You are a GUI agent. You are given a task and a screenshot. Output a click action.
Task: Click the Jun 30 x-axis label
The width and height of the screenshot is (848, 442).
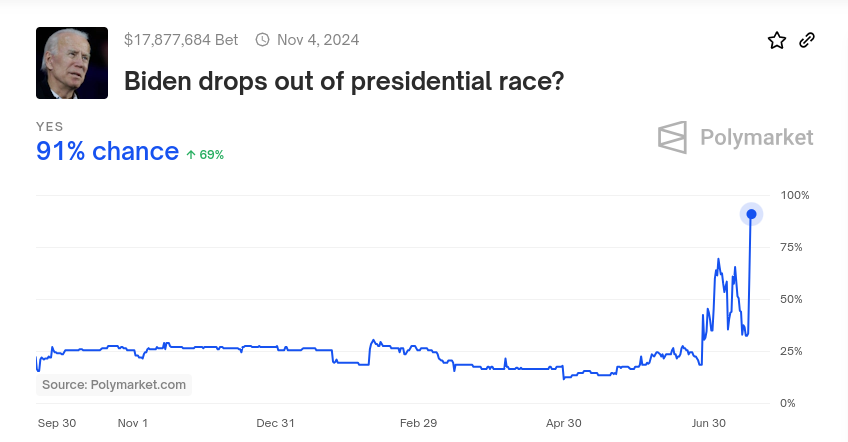709,423
